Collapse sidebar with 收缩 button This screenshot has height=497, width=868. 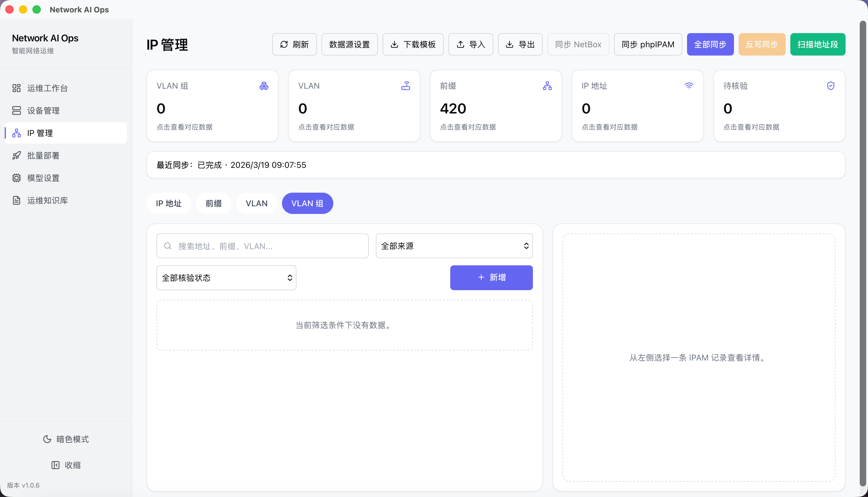click(x=66, y=465)
